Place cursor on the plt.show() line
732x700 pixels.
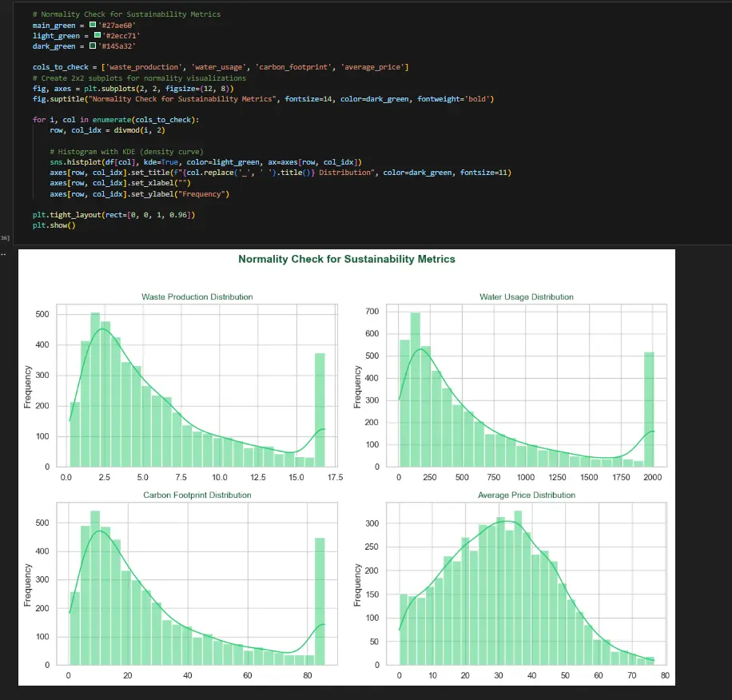(54, 225)
